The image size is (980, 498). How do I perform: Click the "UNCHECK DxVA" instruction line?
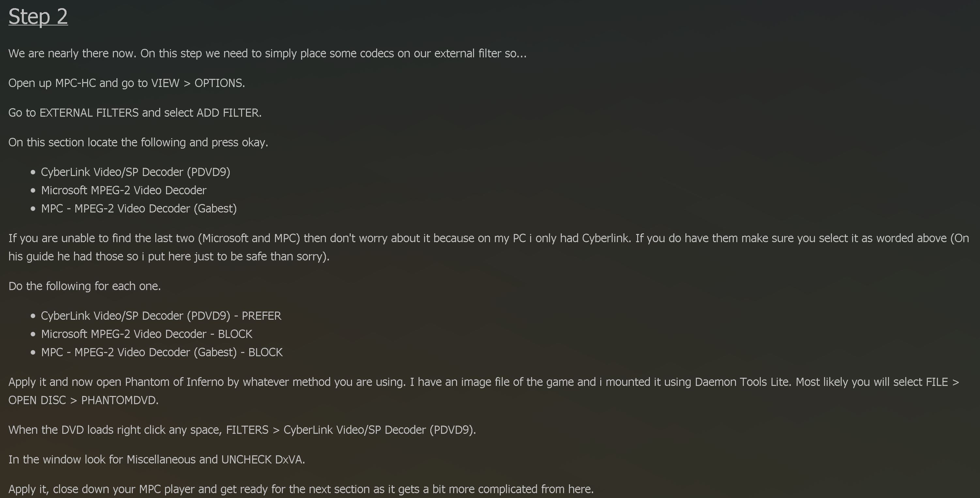pos(156,459)
